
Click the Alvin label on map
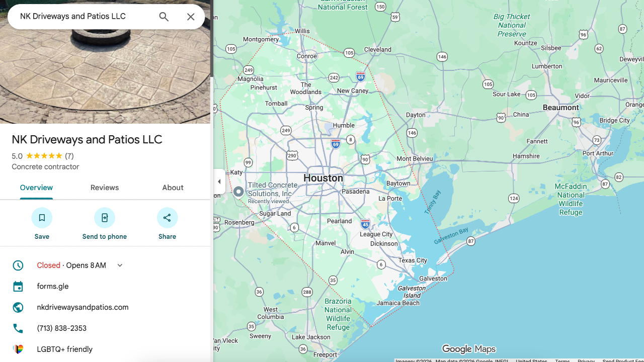pos(348,252)
